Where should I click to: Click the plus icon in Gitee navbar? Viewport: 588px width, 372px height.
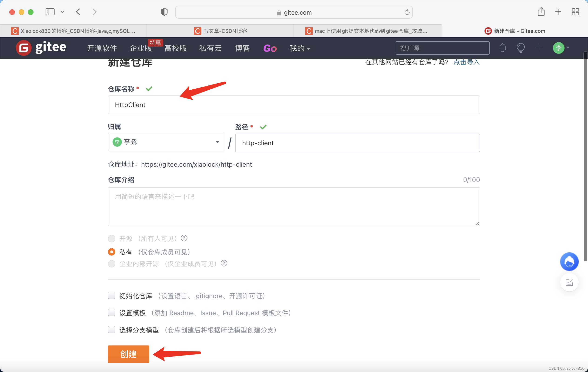(x=539, y=48)
